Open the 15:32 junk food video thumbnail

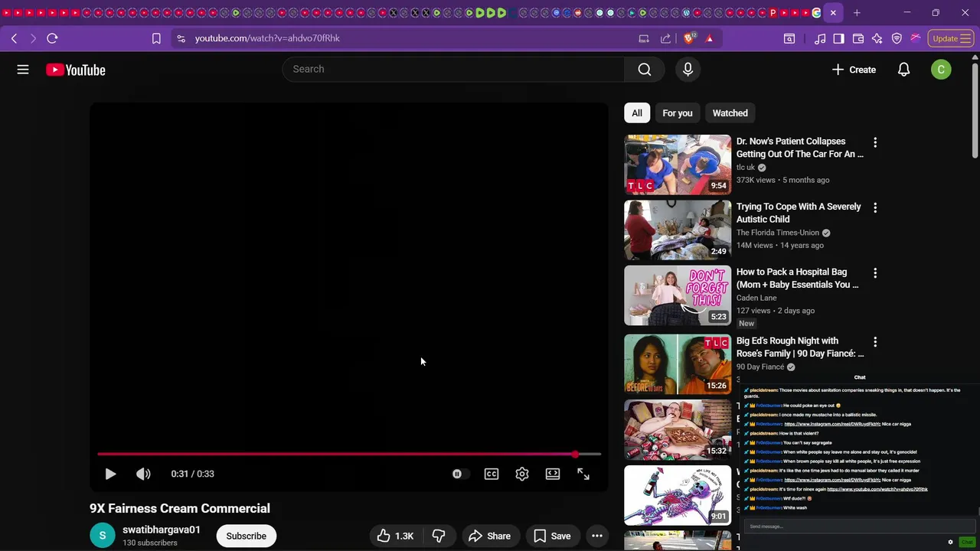click(678, 429)
